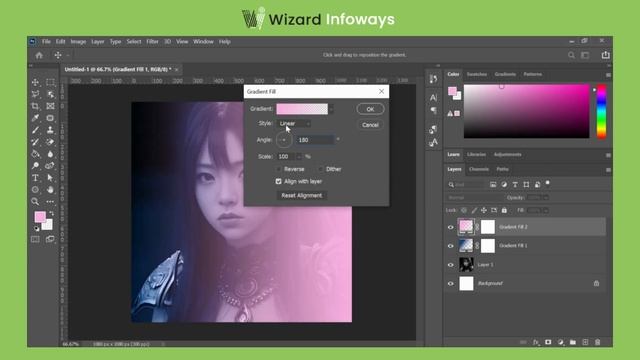The width and height of the screenshot is (640, 360).
Task: Open the gradient picker dropdown arrow
Action: pos(331,109)
